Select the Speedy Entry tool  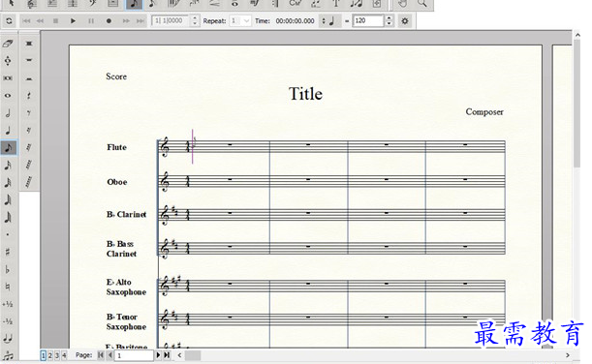click(153, 4)
